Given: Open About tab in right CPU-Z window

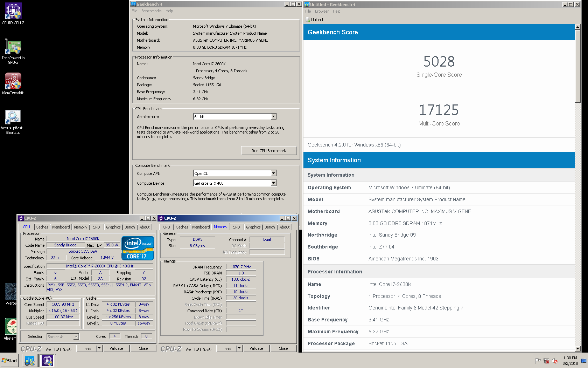Looking at the screenshot, I should click(285, 227).
